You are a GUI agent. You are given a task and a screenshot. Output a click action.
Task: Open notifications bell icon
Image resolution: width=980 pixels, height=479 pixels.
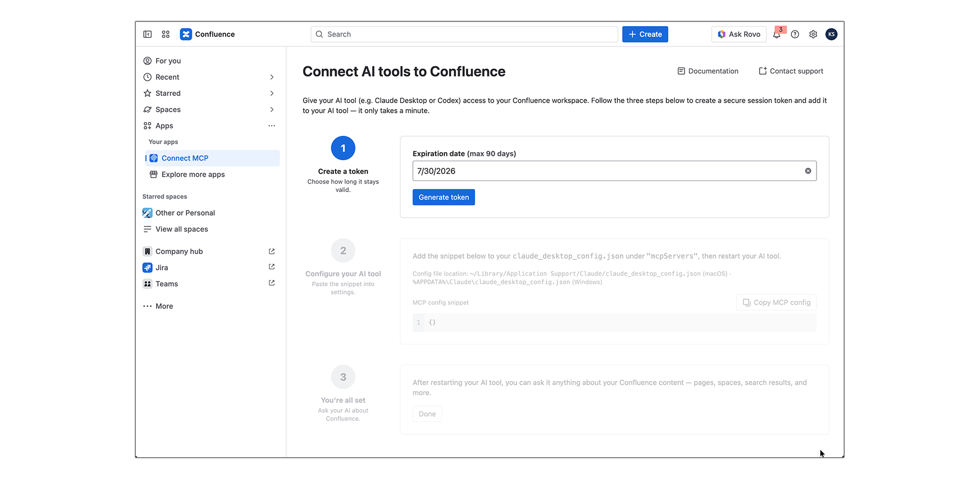coord(777,35)
